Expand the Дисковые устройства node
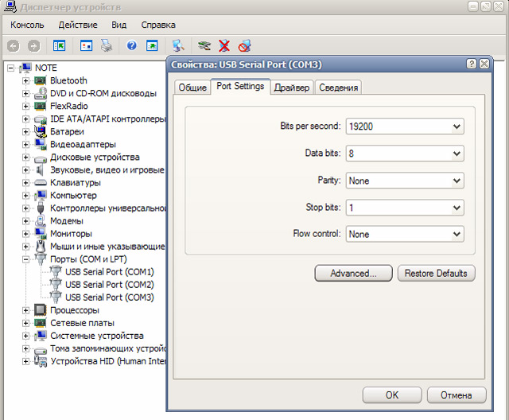The width and height of the screenshot is (509, 420). (25, 157)
